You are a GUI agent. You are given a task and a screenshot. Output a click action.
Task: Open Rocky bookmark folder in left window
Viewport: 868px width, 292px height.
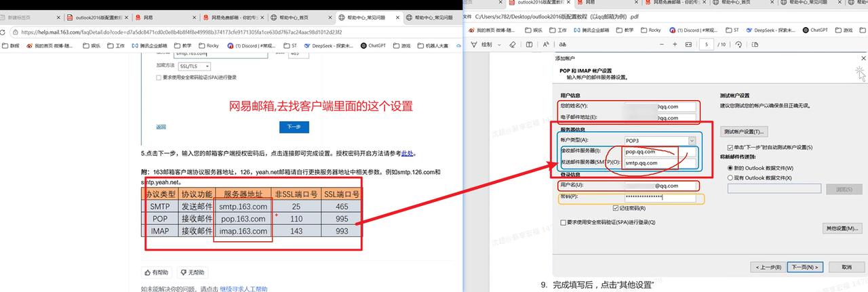click(208, 46)
